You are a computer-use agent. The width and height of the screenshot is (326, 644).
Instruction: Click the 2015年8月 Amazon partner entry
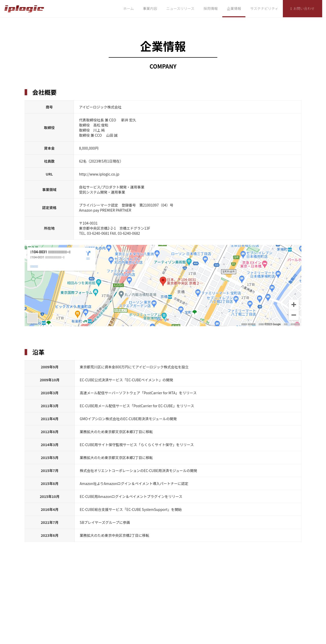click(x=134, y=484)
